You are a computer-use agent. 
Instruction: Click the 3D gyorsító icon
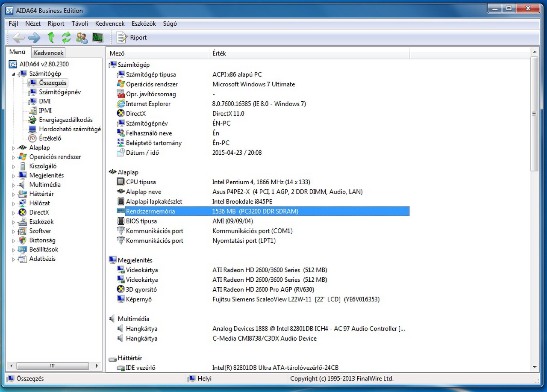pos(121,290)
